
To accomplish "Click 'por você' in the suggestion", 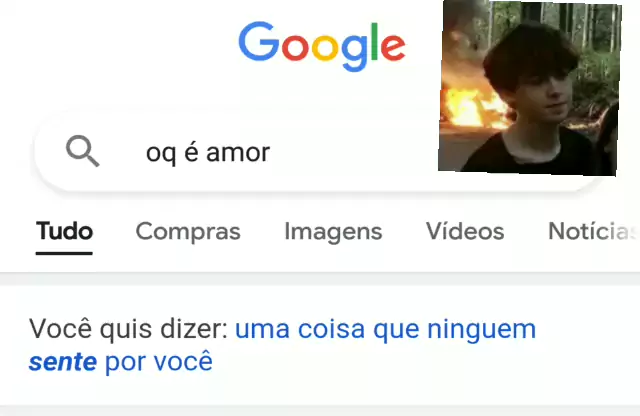I will [x=159, y=361].
